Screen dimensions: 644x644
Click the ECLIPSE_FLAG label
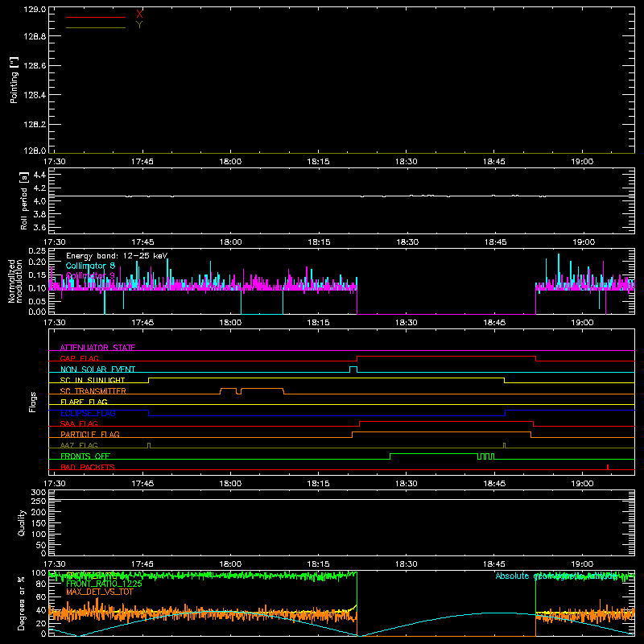[88, 413]
